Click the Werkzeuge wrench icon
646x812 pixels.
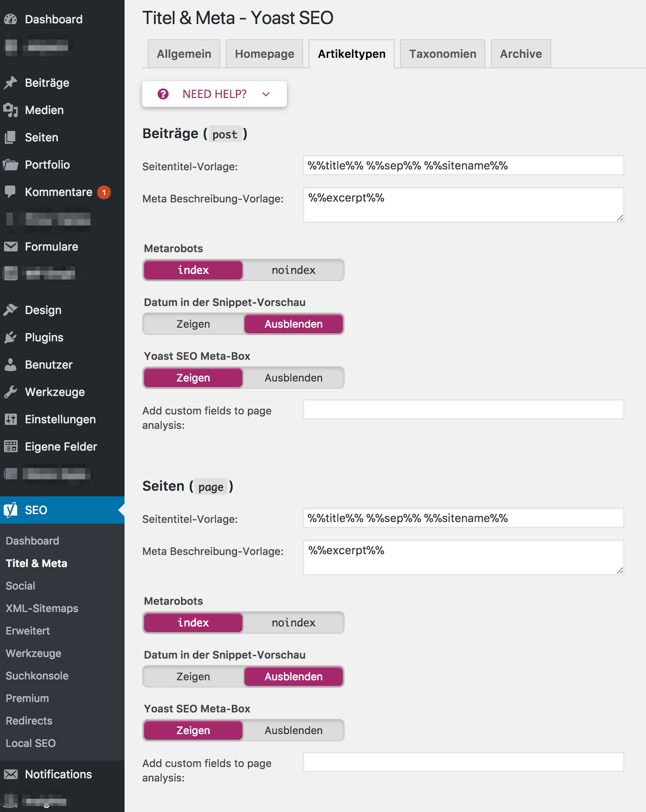[x=11, y=392]
